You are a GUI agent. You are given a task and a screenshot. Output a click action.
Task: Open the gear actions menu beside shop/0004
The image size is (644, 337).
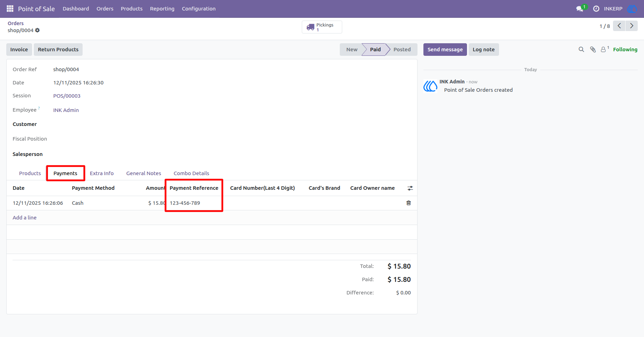(38, 30)
